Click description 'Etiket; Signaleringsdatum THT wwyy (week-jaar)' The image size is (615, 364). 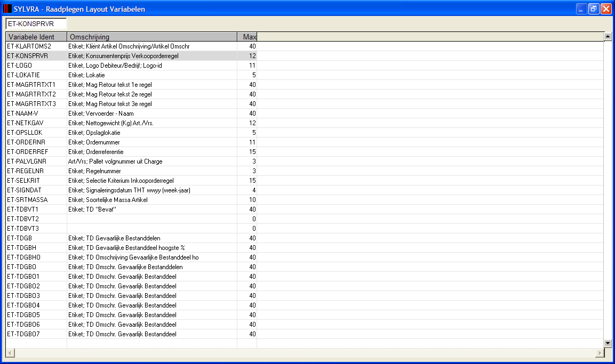pyautogui.click(x=129, y=190)
